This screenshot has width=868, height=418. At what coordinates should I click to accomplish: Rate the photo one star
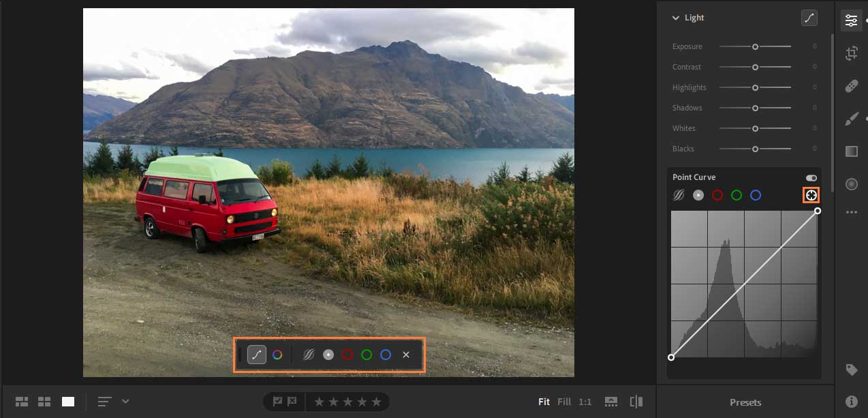tap(318, 402)
